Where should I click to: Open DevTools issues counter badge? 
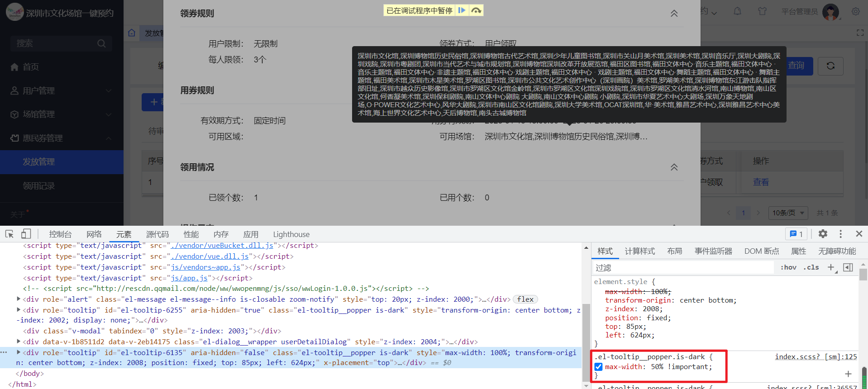[x=796, y=234]
